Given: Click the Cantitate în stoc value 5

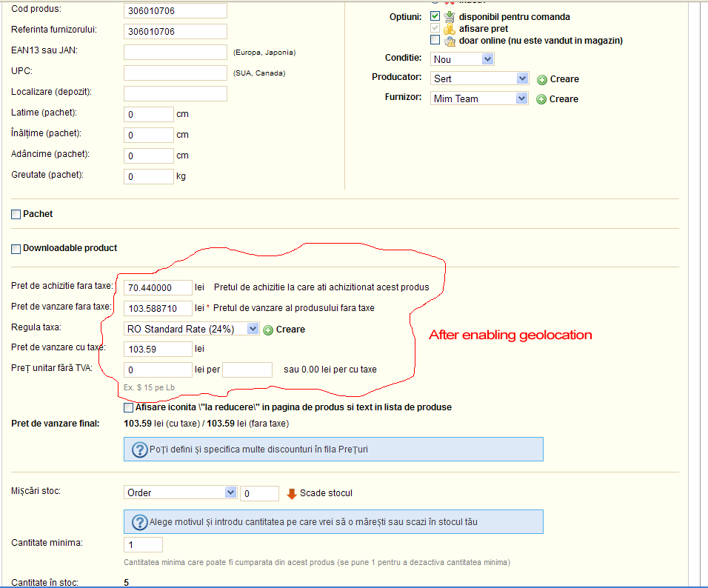Looking at the screenshot, I should coord(127,582).
